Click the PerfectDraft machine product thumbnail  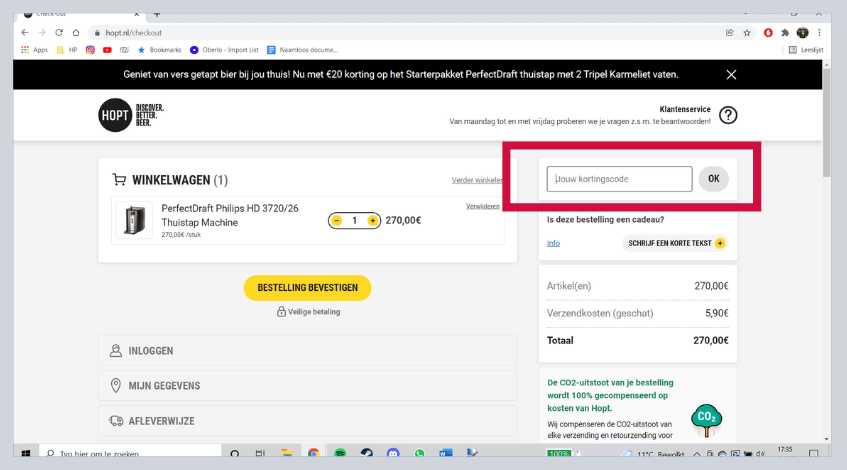135,221
